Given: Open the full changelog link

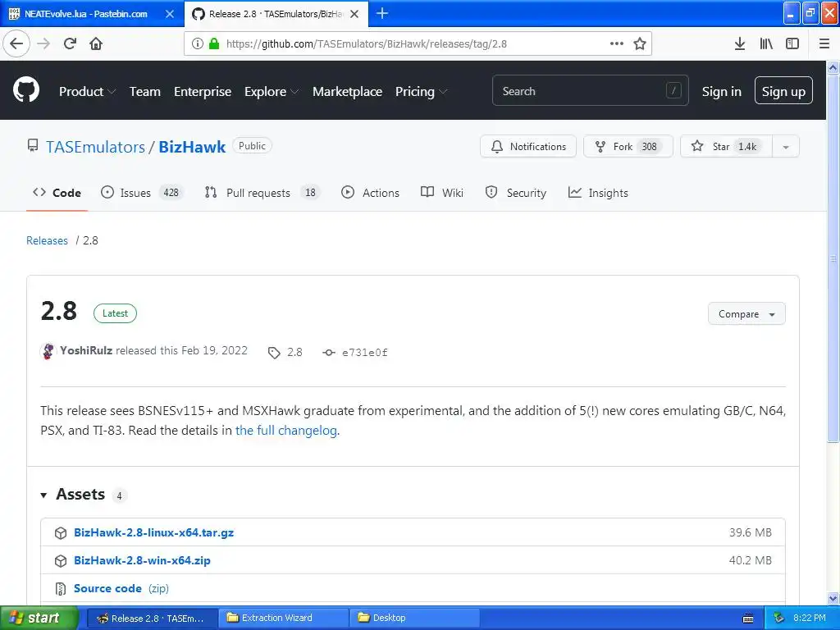Looking at the screenshot, I should click(286, 431).
